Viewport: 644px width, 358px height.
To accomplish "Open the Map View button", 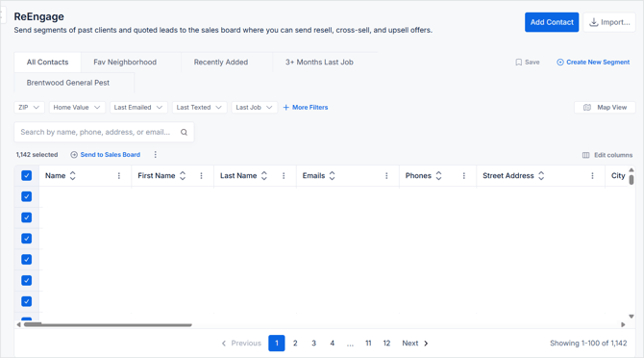I will click(x=605, y=107).
